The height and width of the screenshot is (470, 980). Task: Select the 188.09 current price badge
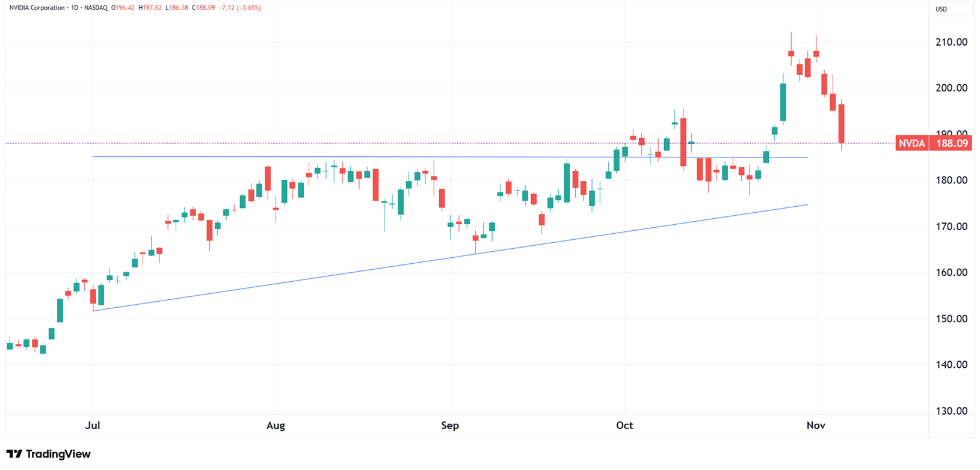coord(951,143)
